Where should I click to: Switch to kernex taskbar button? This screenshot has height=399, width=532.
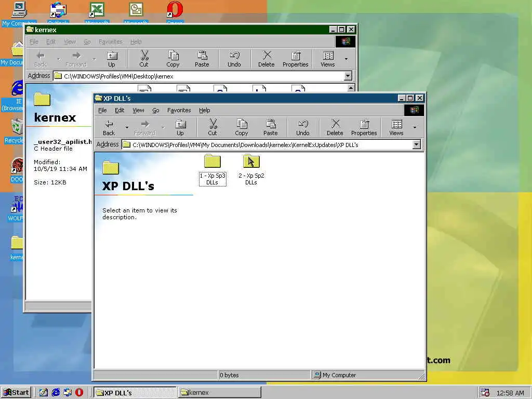[x=220, y=393]
